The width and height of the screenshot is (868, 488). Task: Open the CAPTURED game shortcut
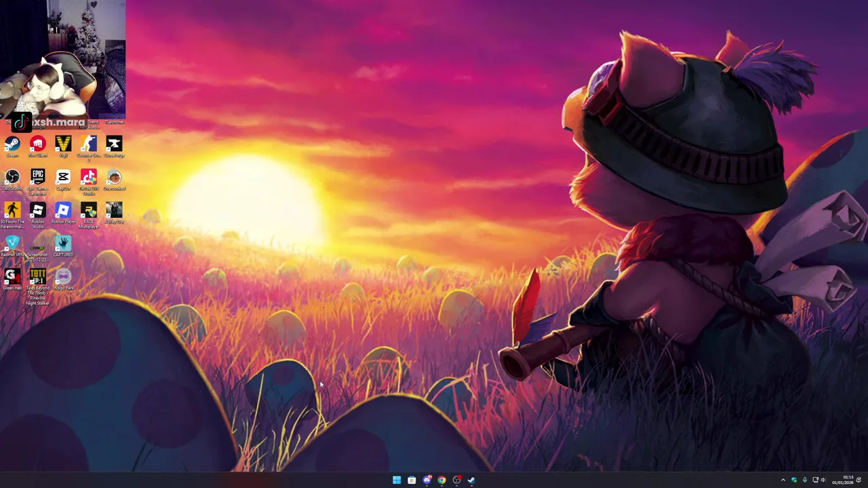[63, 246]
